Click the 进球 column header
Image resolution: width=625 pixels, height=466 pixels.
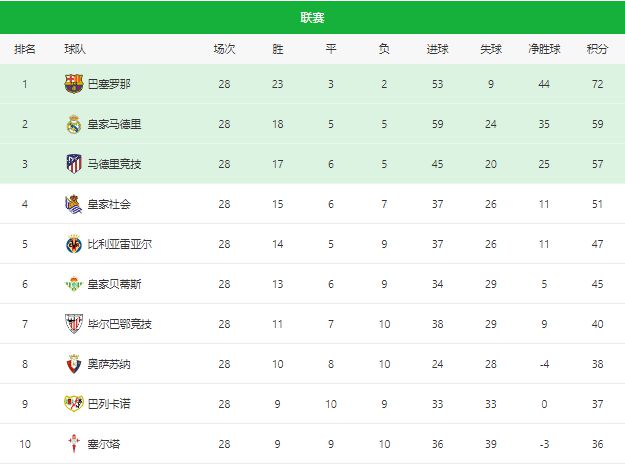437,49
